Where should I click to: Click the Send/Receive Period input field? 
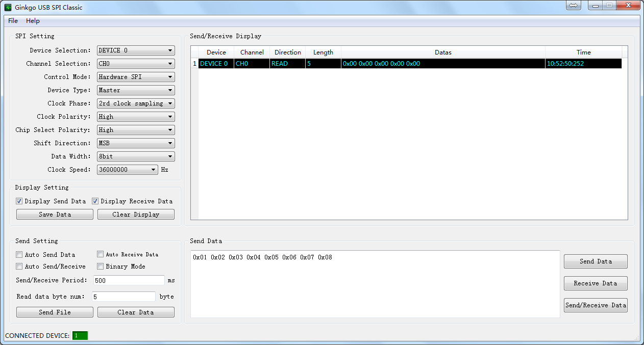(129, 280)
